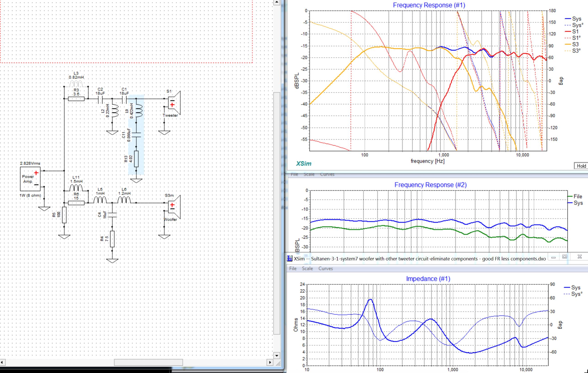Click 'Sys' legend entry in Impedance chart
588x373 pixels.
click(x=572, y=288)
